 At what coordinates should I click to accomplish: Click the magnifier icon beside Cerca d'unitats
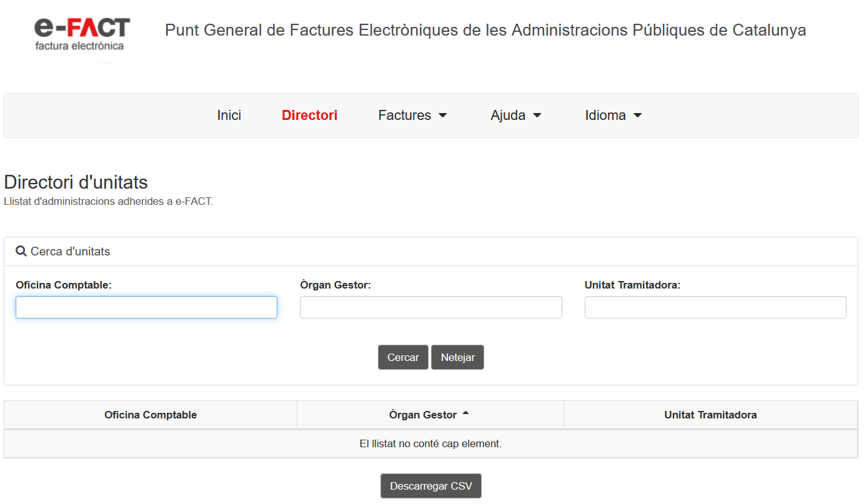tap(21, 252)
